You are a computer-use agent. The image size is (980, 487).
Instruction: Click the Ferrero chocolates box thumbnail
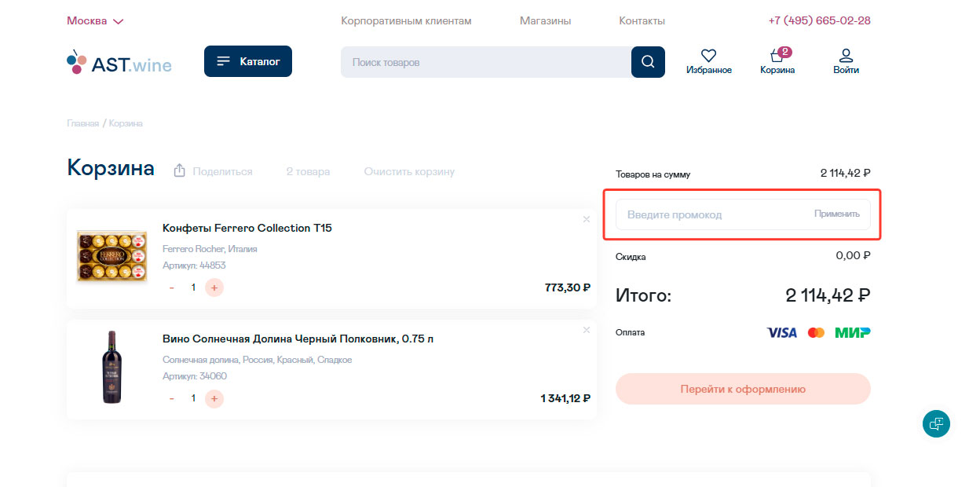[112, 256]
